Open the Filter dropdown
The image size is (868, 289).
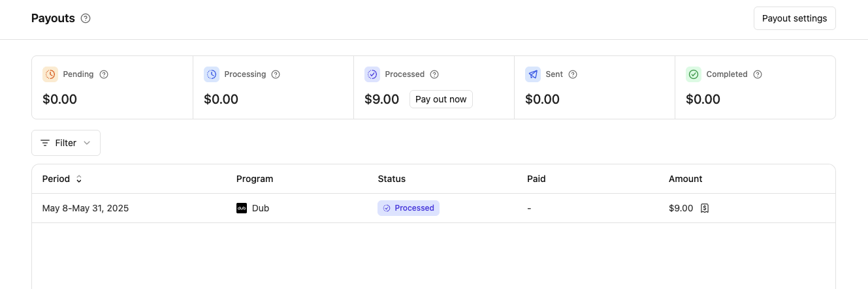(x=66, y=143)
